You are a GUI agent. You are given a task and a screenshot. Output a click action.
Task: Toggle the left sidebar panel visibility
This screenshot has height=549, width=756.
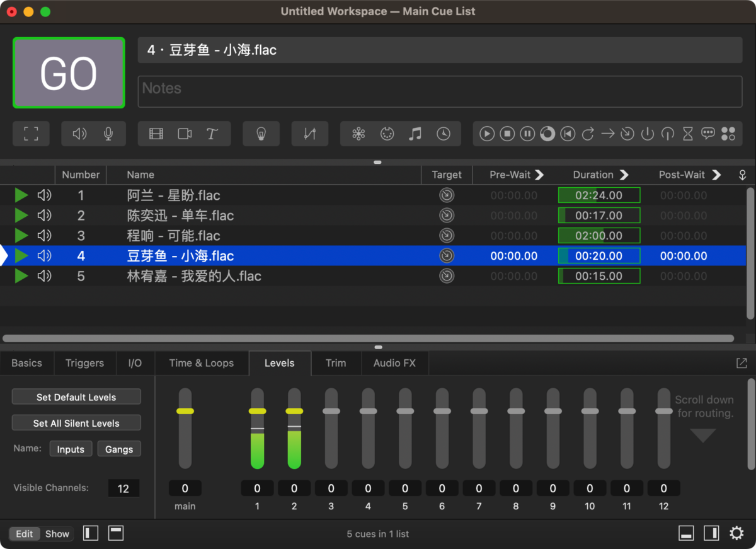tap(91, 534)
